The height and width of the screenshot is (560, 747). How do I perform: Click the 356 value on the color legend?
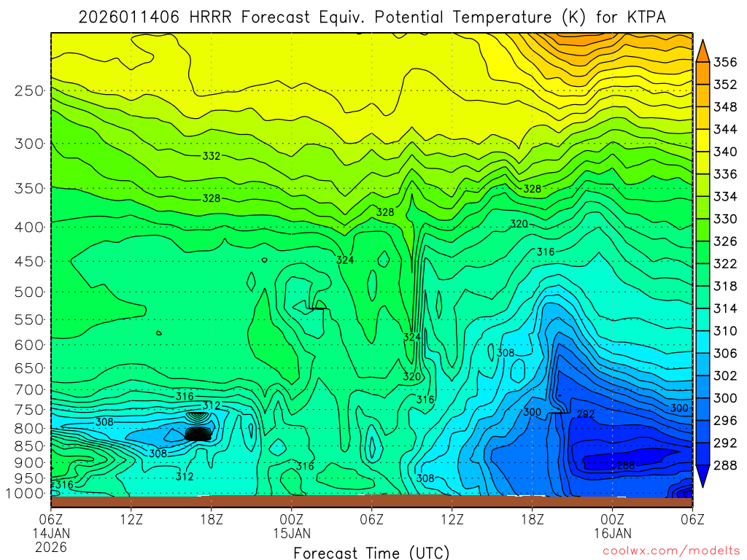[x=725, y=63]
